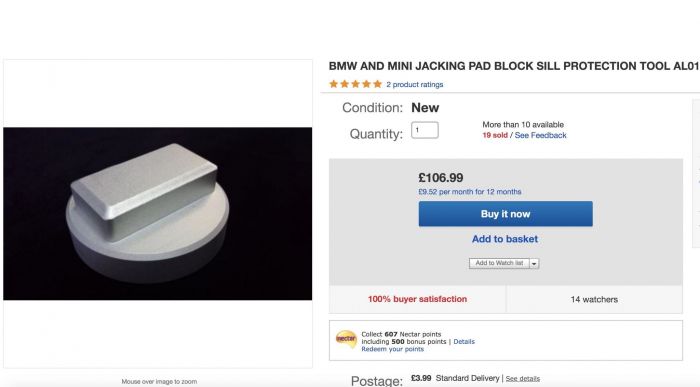Click the Add to Watch list button

point(499,263)
